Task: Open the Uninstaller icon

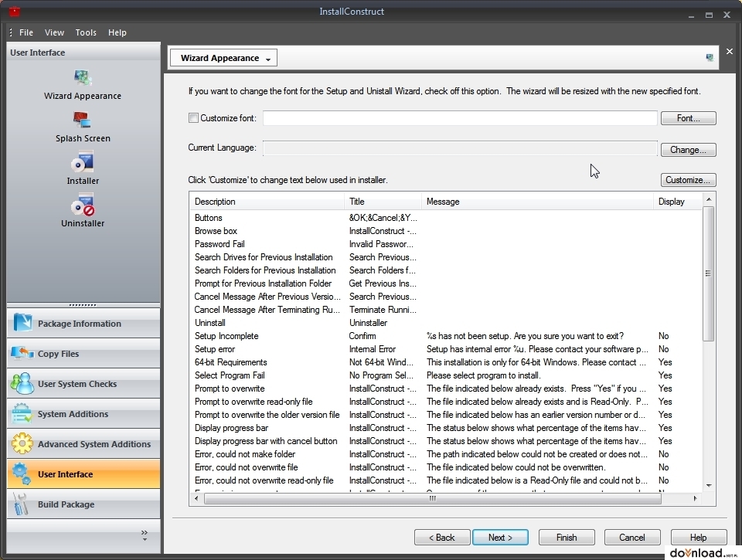Action: (83, 205)
